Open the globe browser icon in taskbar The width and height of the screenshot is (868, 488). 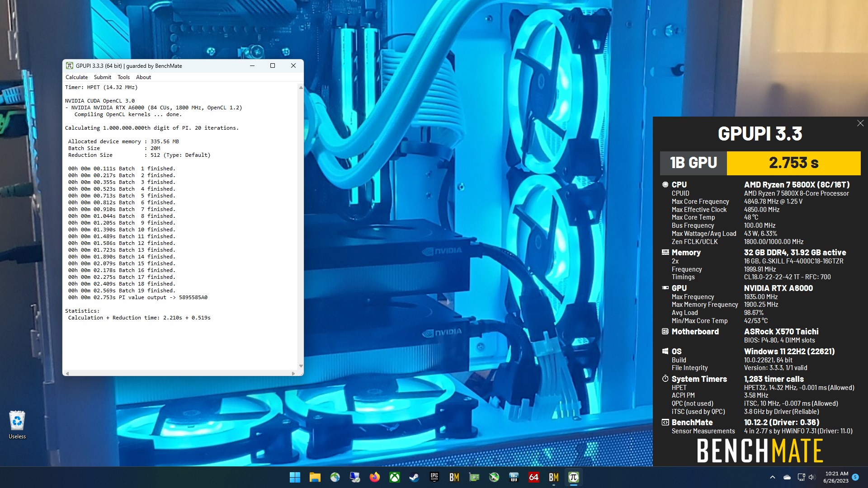[335, 477]
